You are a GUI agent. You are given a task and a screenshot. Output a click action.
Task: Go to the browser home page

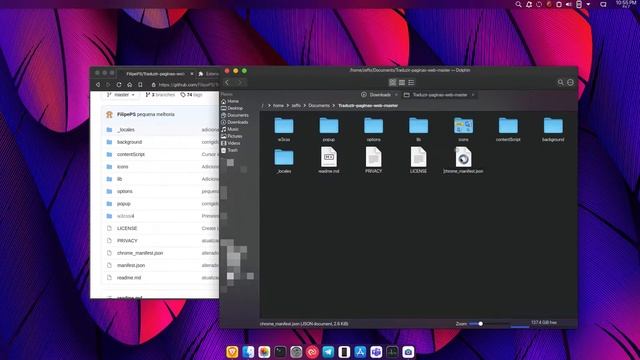pos(129,84)
